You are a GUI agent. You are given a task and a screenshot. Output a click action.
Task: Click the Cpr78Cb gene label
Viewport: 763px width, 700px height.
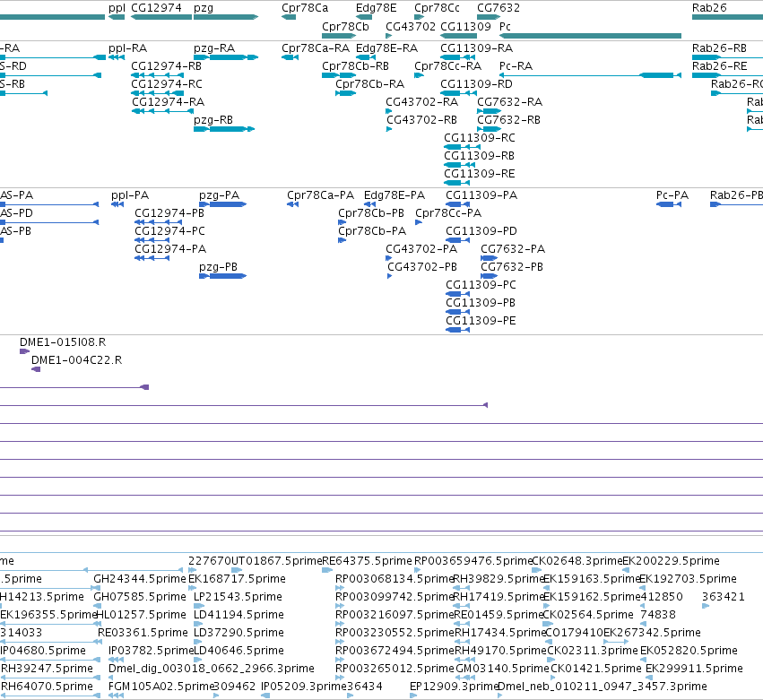tap(345, 27)
